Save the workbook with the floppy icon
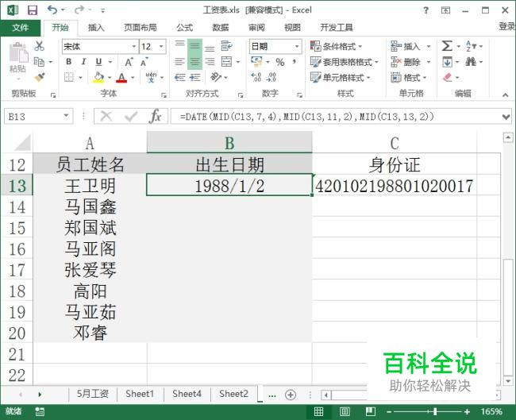The width and height of the screenshot is (516, 420). point(33,10)
